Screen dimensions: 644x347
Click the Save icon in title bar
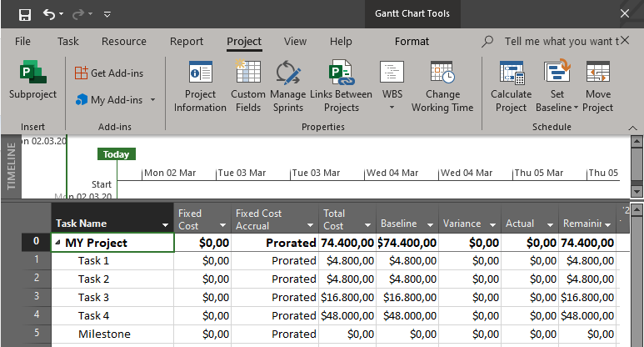tap(24, 14)
